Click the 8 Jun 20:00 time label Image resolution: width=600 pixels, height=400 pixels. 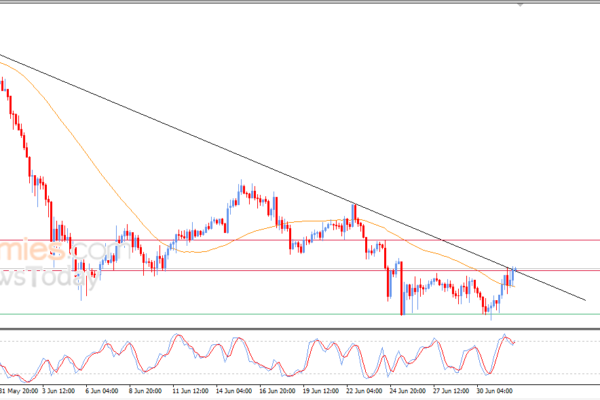(x=145, y=391)
